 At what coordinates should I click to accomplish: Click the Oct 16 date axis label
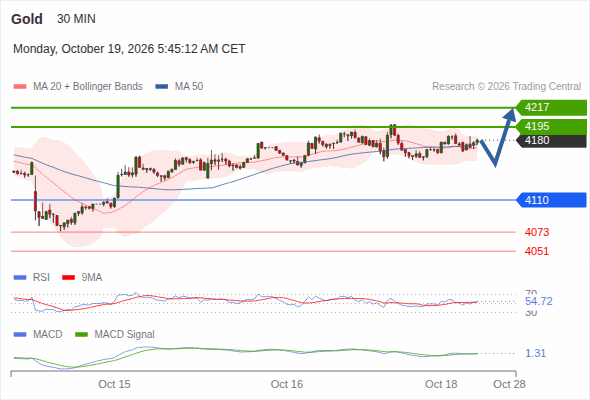[x=287, y=384]
